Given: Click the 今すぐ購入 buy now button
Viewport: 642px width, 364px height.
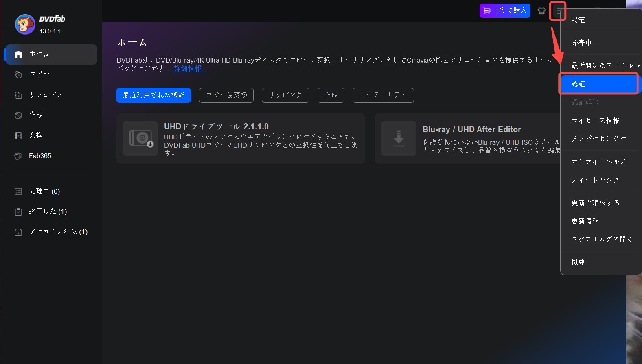Looking at the screenshot, I should 505,11.
